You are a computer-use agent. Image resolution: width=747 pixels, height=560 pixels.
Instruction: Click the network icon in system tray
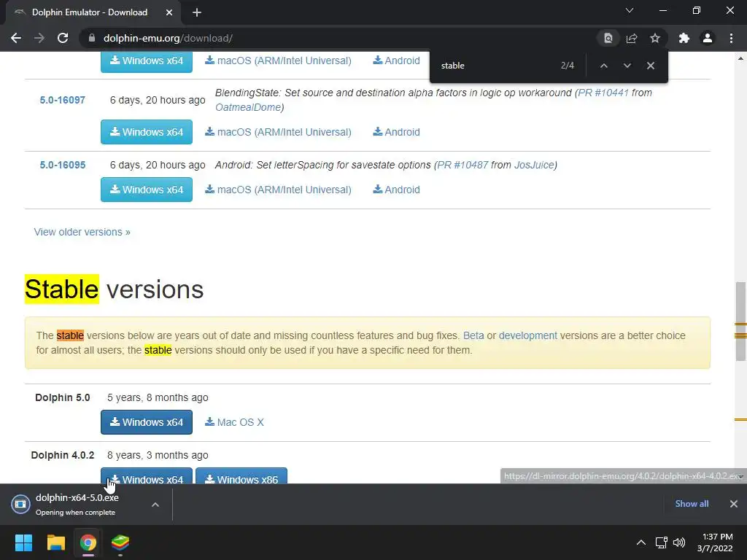(x=661, y=542)
